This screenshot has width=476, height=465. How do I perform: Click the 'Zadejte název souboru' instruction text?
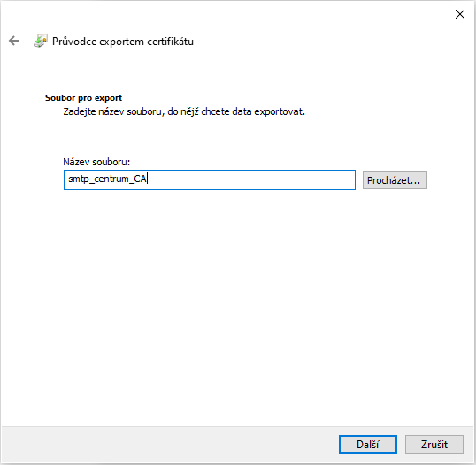(x=184, y=111)
